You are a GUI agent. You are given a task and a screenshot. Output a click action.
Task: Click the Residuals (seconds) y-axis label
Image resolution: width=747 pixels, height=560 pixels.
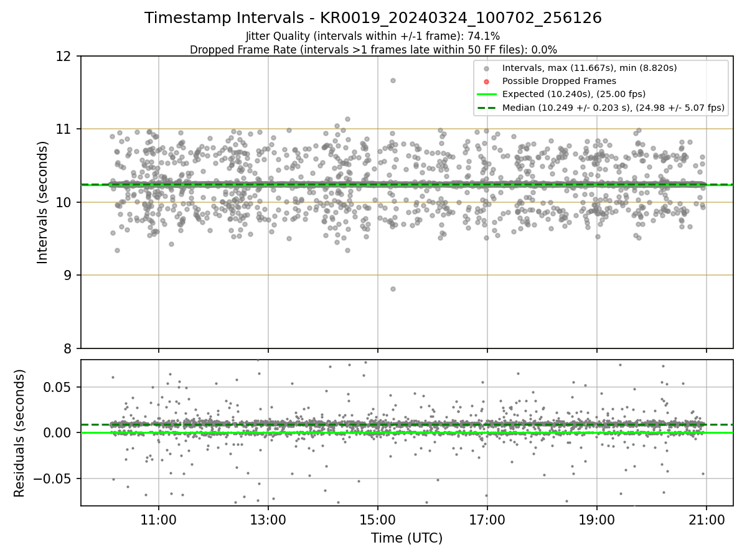(x=20, y=433)
